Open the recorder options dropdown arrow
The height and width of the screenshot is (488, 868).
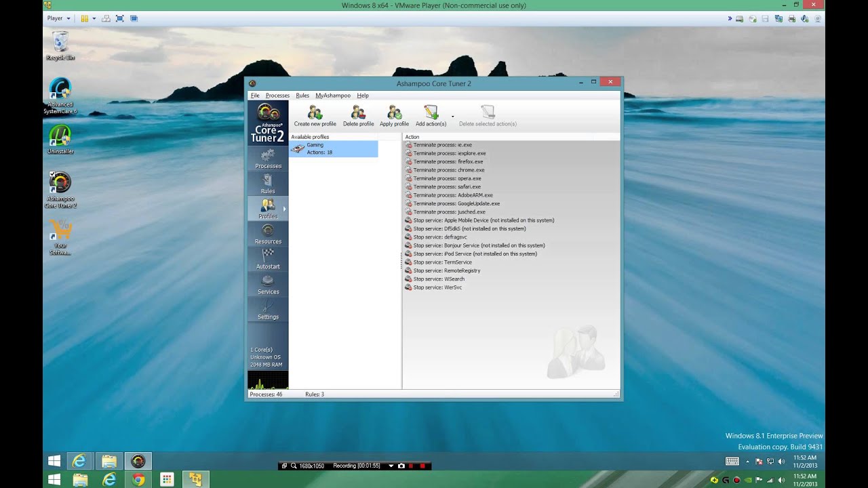[x=391, y=466]
